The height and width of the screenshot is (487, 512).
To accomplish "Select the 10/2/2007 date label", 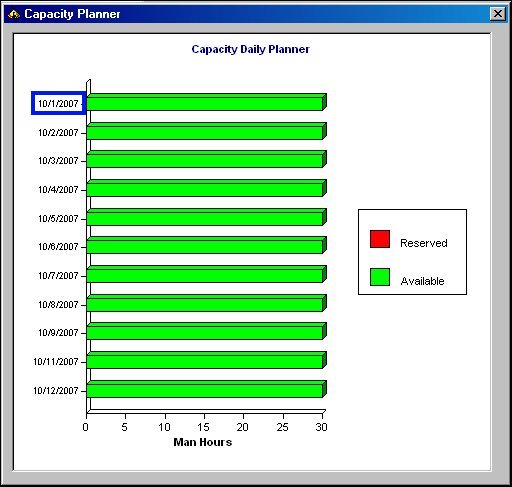I will pyautogui.click(x=58, y=133).
